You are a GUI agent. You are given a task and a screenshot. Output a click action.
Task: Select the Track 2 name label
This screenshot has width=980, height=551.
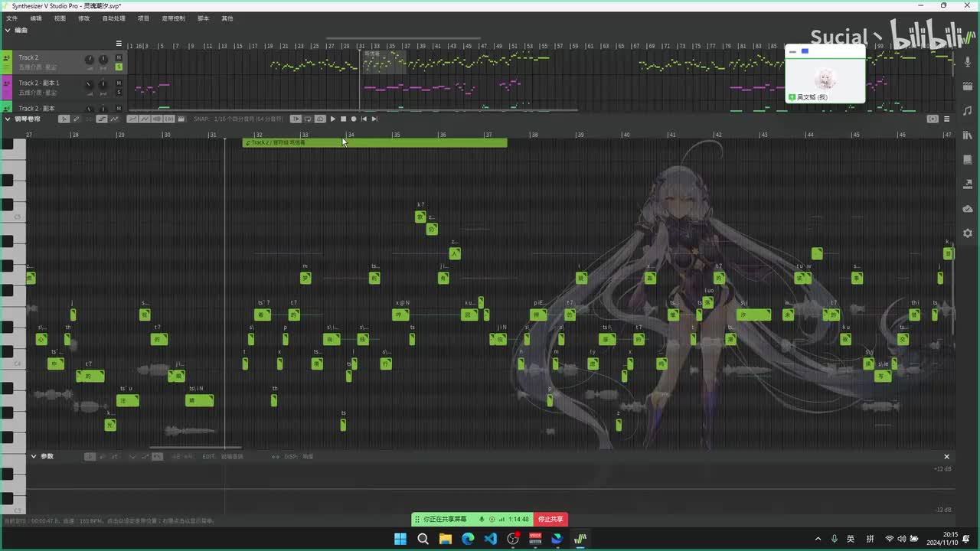[x=28, y=57]
